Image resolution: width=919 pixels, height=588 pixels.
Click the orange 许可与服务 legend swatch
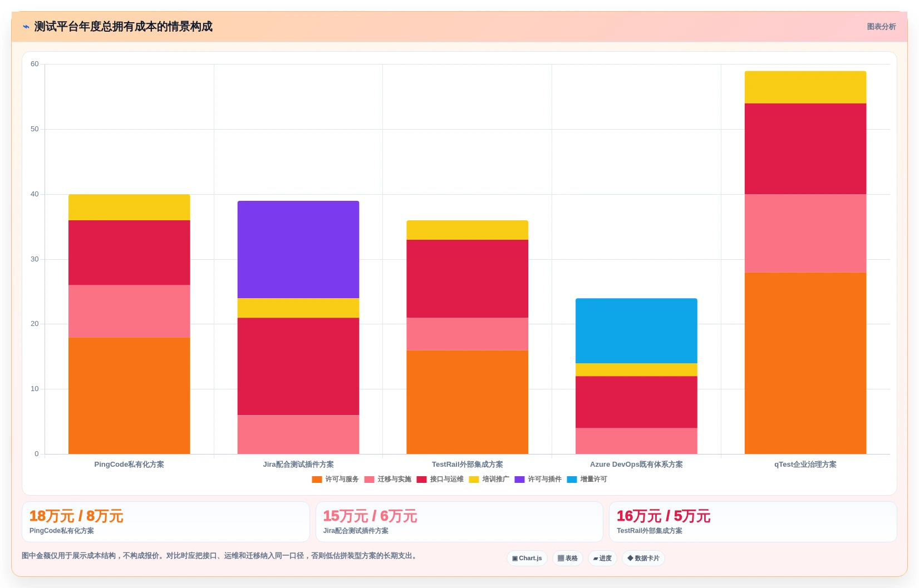(317, 480)
